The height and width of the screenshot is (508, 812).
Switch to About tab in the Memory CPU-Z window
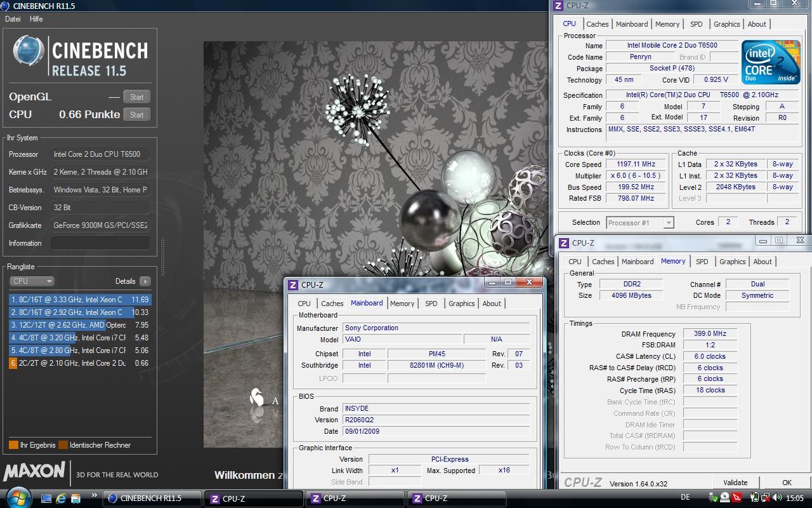(x=763, y=262)
